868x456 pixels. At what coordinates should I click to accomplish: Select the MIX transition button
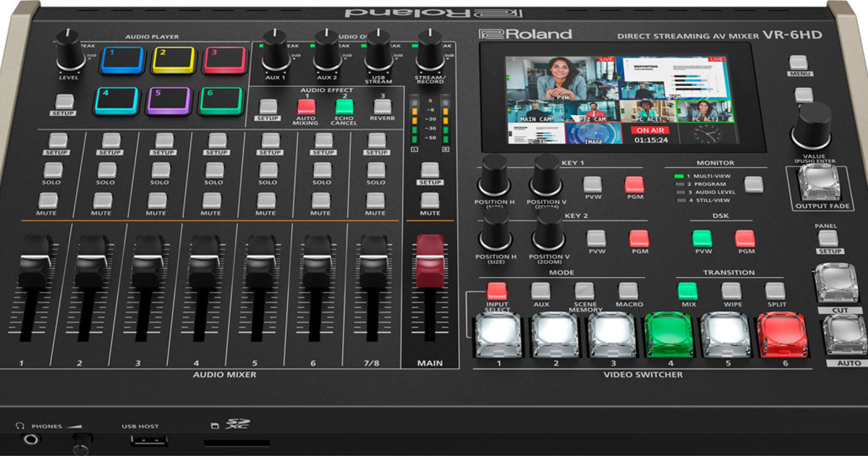[x=687, y=291]
